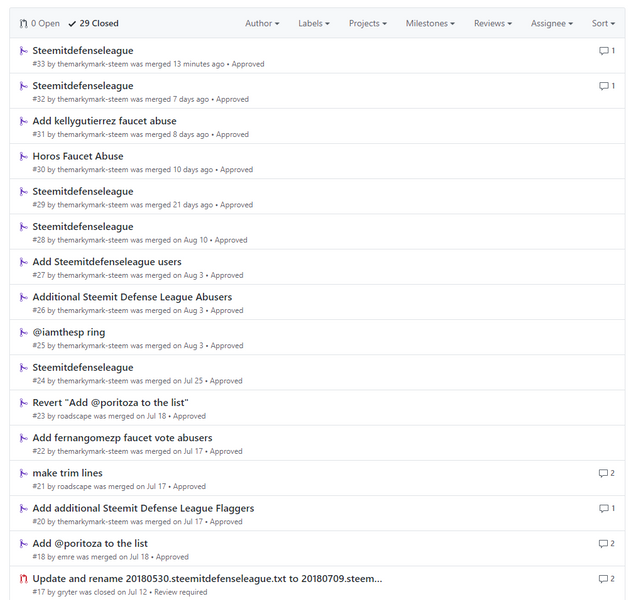Click merged icon beside 'Horos Faucet Abuse'
Screen dimensions: 640x600
pos(24,156)
